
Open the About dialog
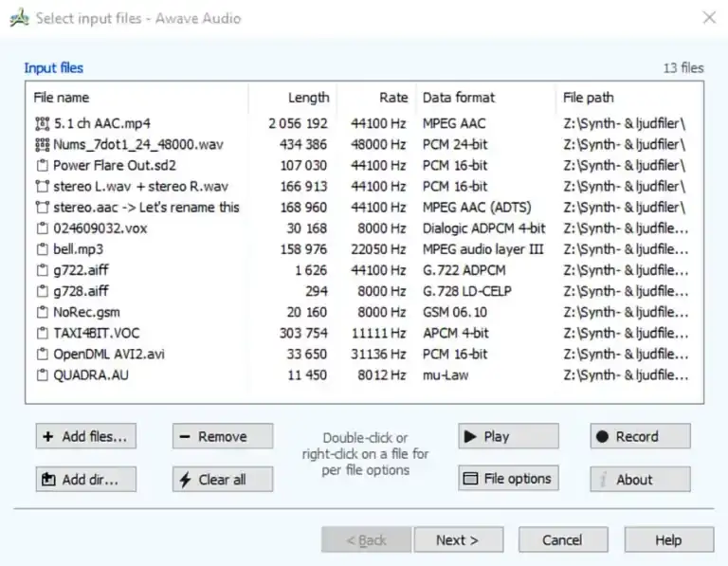tap(640, 479)
